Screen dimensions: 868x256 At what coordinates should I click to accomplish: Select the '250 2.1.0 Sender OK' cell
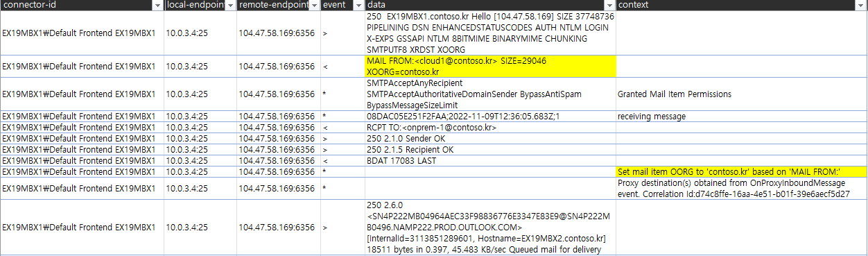tap(490, 138)
